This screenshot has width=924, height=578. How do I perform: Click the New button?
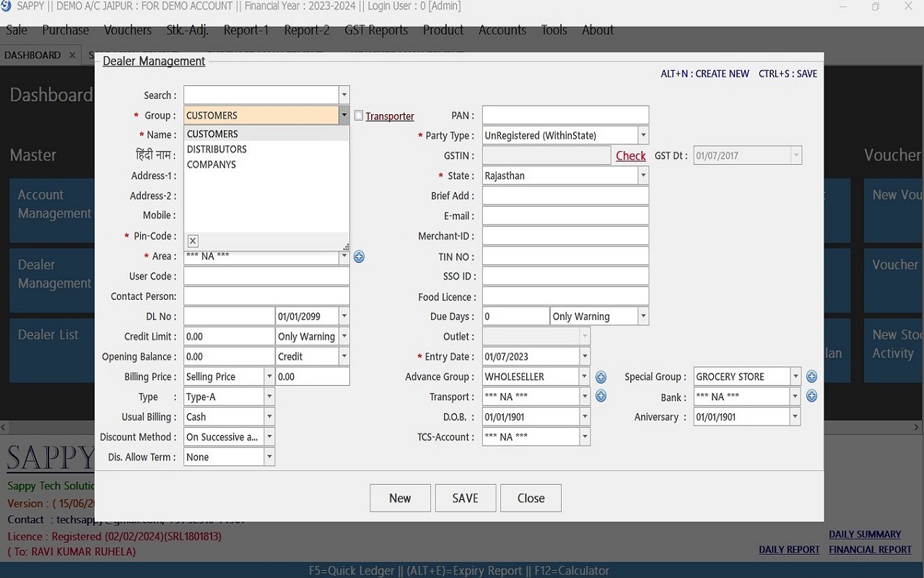(400, 498)
